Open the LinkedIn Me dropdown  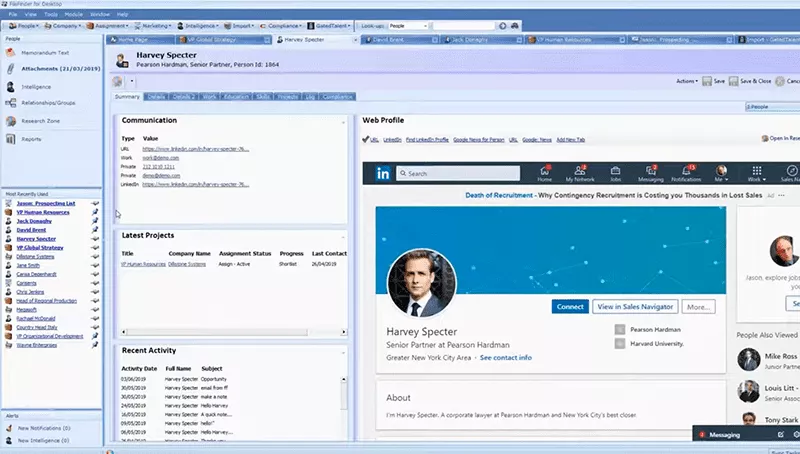tap(721, 173)
